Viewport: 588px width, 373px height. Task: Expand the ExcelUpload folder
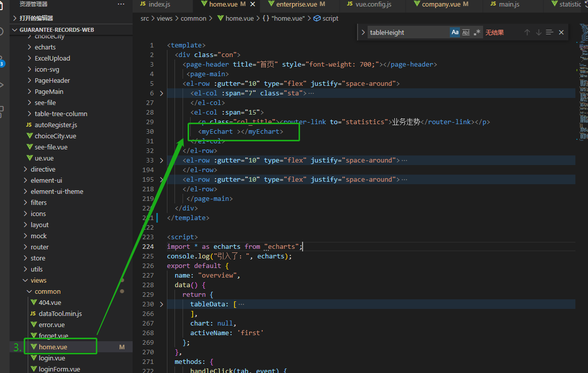(x=52, y=58)
